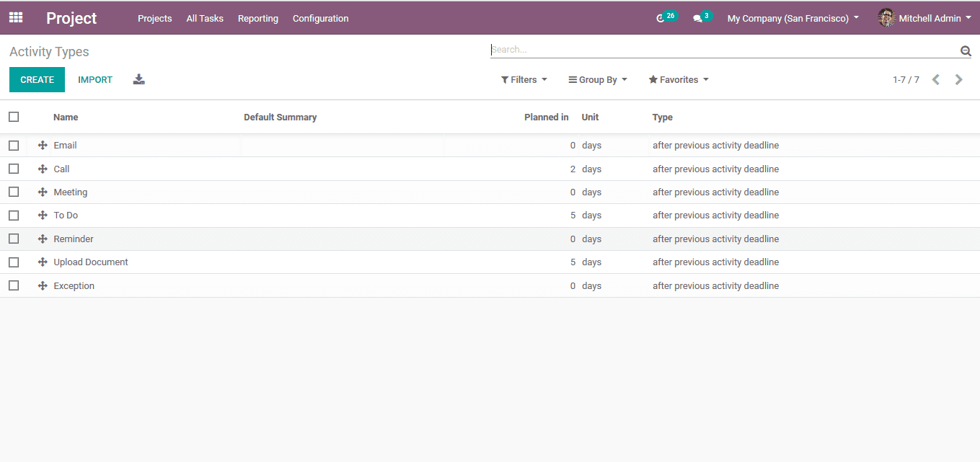The height and width of the screenshot is (462, 980).
Task: Click the search magnifier icon
Action: [x=966, y=50]
